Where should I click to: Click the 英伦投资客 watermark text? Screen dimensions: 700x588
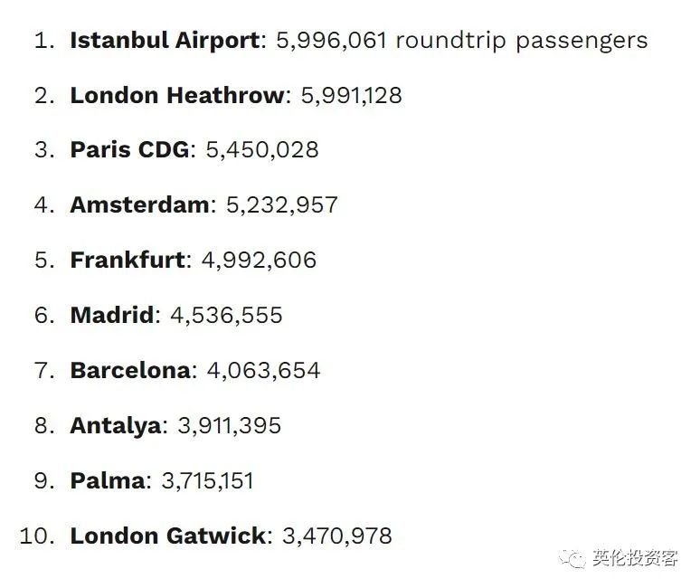(x=635, y=558)
